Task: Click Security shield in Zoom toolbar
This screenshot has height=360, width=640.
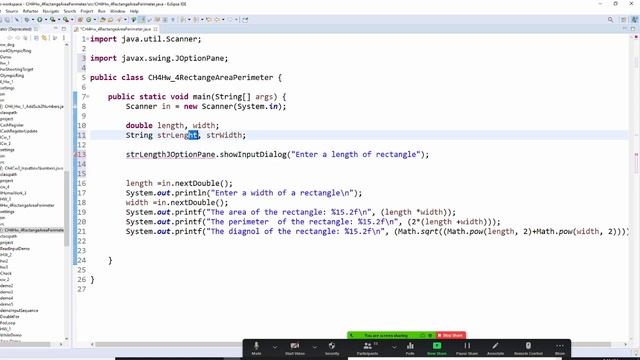Action: tap(332, 348)
